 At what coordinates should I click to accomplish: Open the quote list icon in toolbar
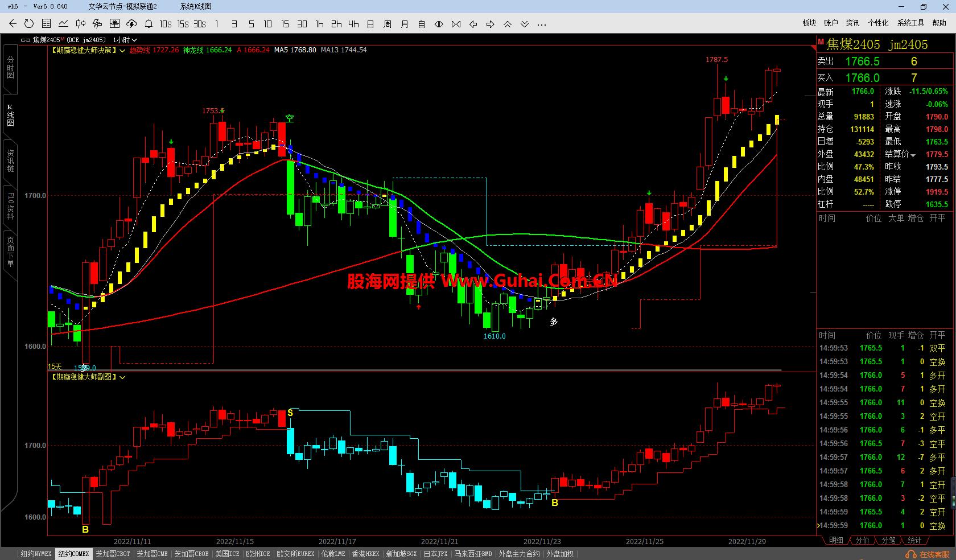coord(46,24)
